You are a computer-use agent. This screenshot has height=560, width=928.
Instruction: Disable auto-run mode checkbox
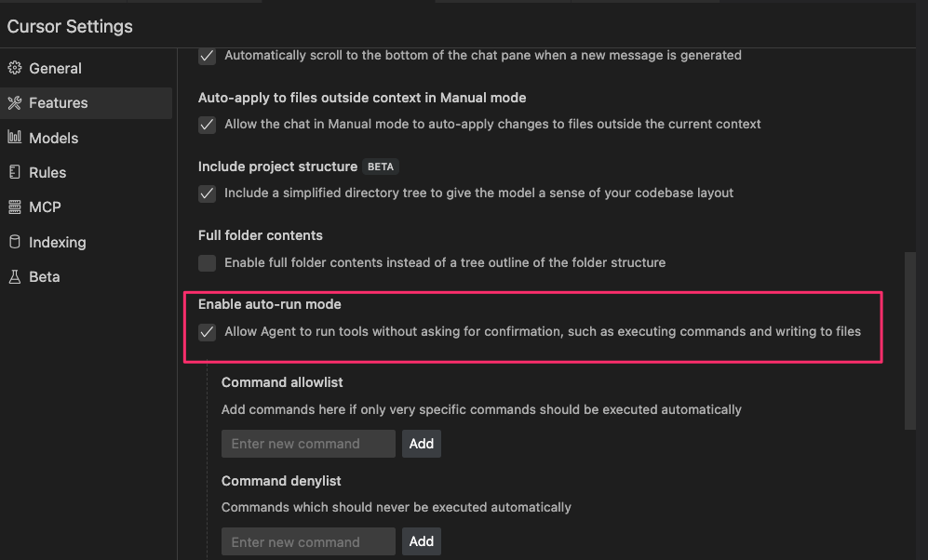tap(207, 332)
